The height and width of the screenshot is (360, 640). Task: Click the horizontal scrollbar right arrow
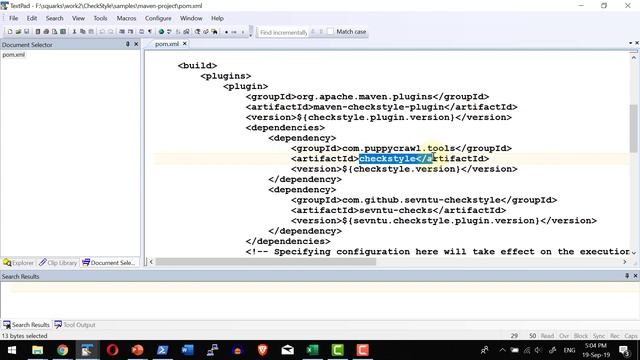pos(624,262)
